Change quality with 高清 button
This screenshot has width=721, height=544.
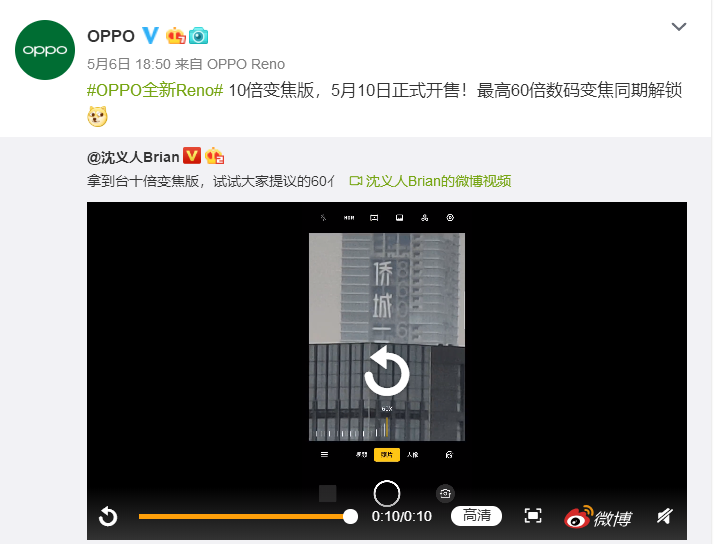tap(476, 515)
